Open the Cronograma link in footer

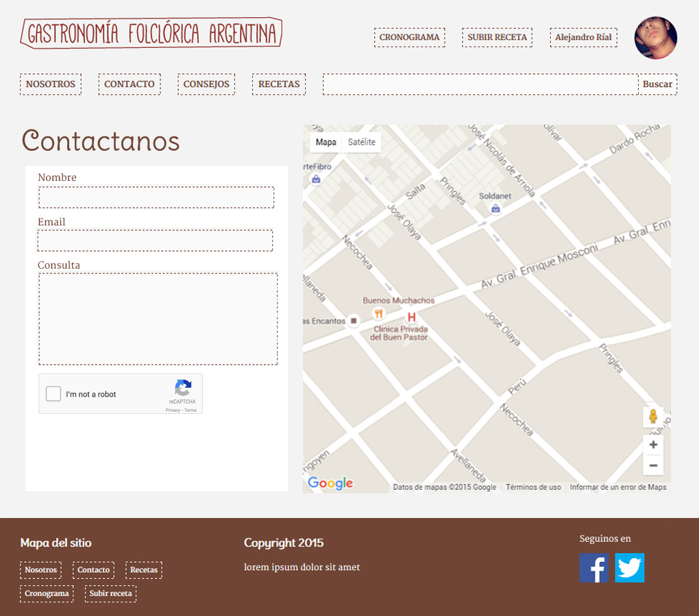(47, 593)
